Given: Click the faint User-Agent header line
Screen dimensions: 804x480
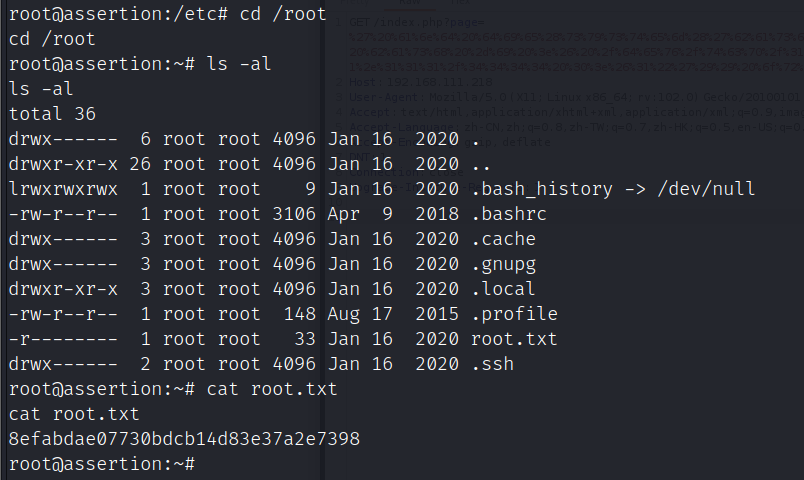Looking at the screenshot, I should [x=574, y=97].
